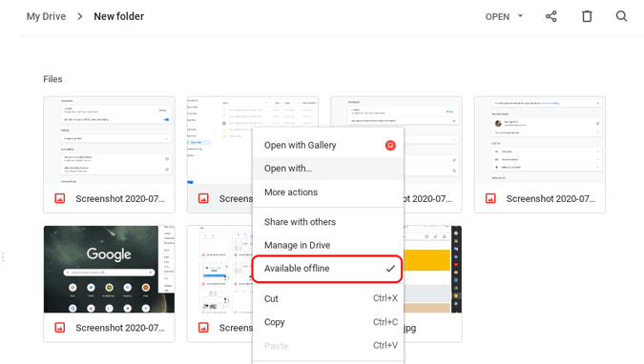Click third top-row file thumbnail beside menu
Image resolution: width=644 pixels, height=364 pixels.
[432, 140]
